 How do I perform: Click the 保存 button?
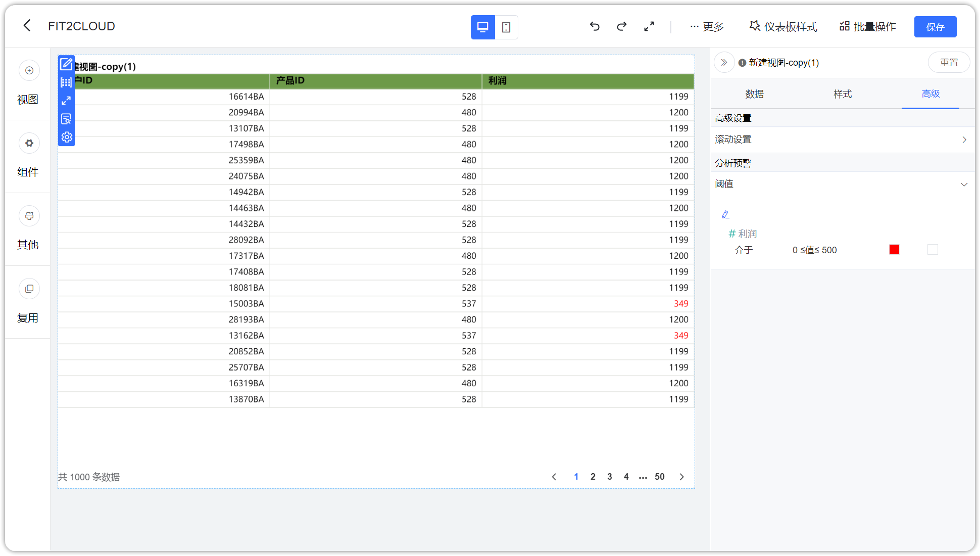tap(935, 27)
